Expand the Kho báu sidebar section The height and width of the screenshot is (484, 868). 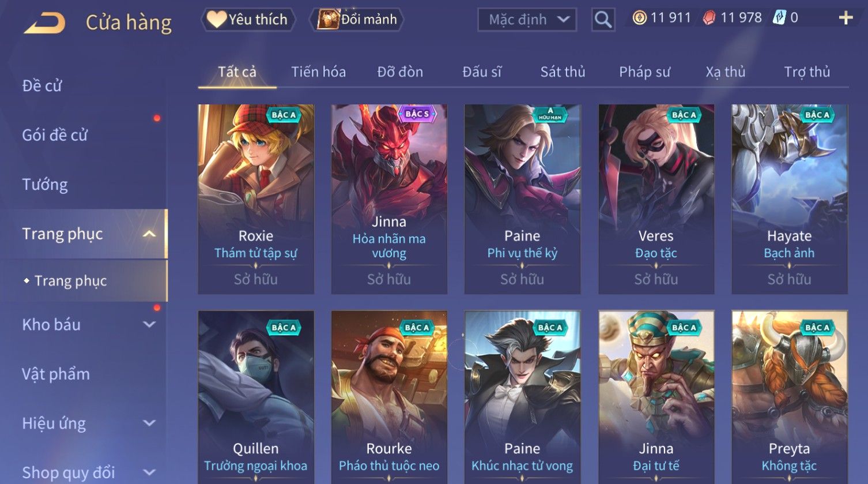149,325
